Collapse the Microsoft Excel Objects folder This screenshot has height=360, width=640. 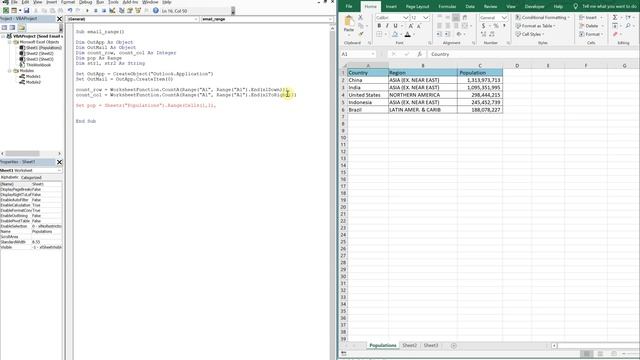pos(9,42)
